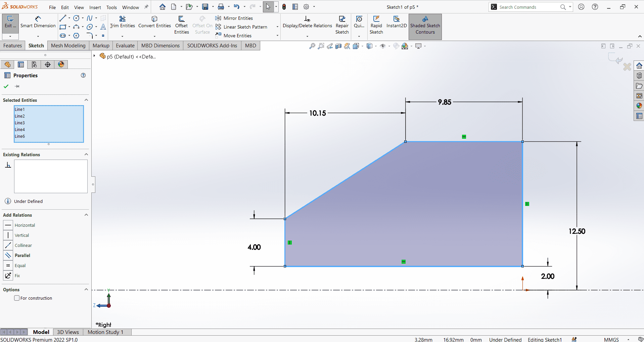The width and height of the screenshot is (644, 342).
Task: Open the Tools menu
Action: click(x=111, y=7)
